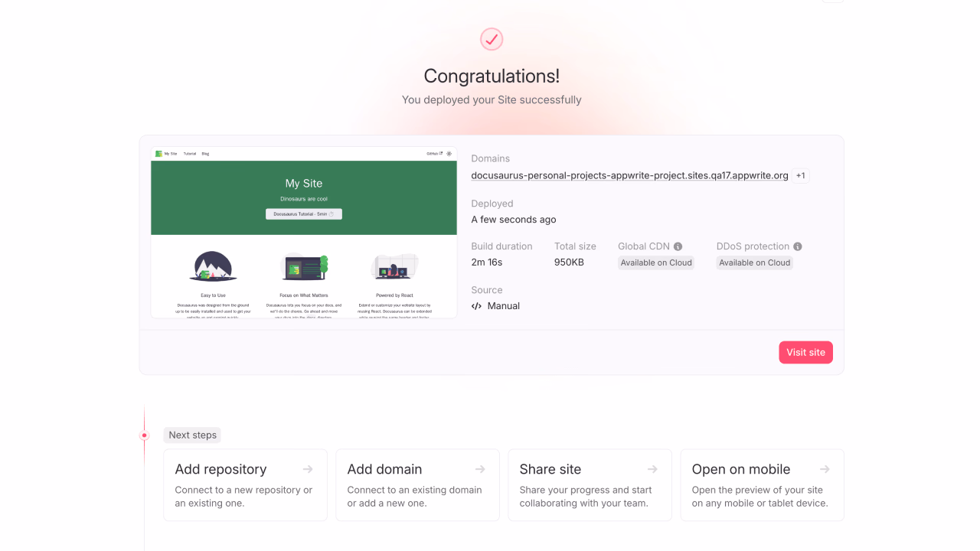The height and width of the screenshot is (551, 980).
Task: Click the Global CDN info icon
Action: tap(678, 246)
